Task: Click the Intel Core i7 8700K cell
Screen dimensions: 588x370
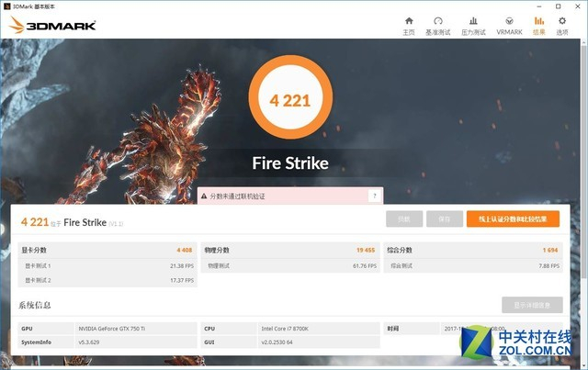Action: [319, 329]
